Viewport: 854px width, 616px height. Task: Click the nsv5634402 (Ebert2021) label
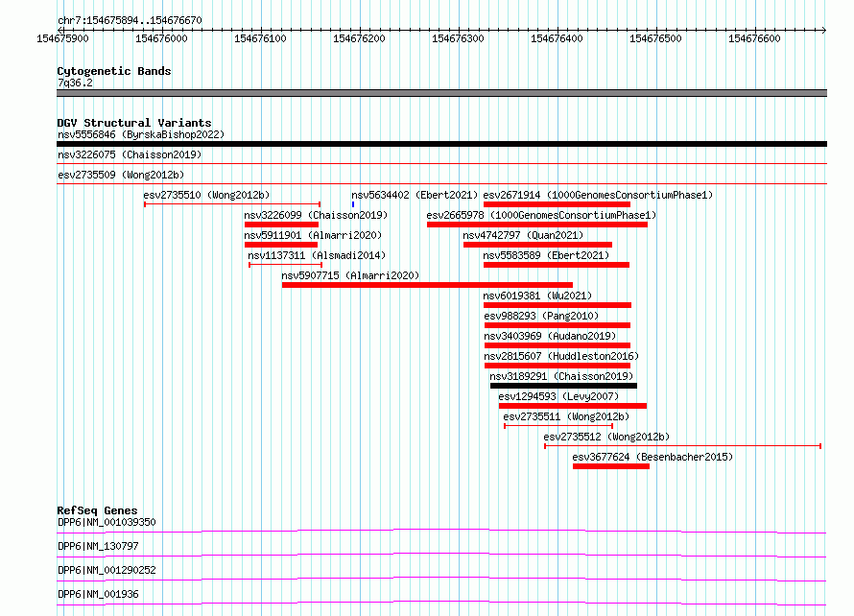[x=415, y=195]
